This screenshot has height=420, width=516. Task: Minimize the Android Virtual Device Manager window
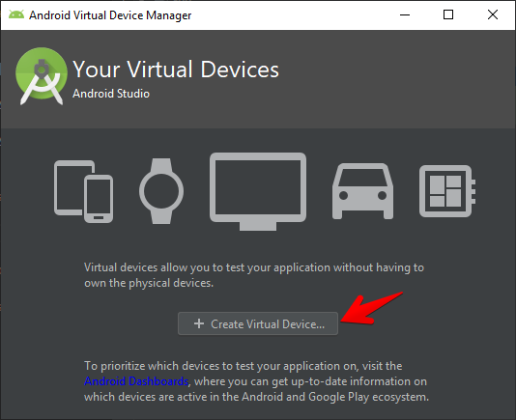coord(405,14)
